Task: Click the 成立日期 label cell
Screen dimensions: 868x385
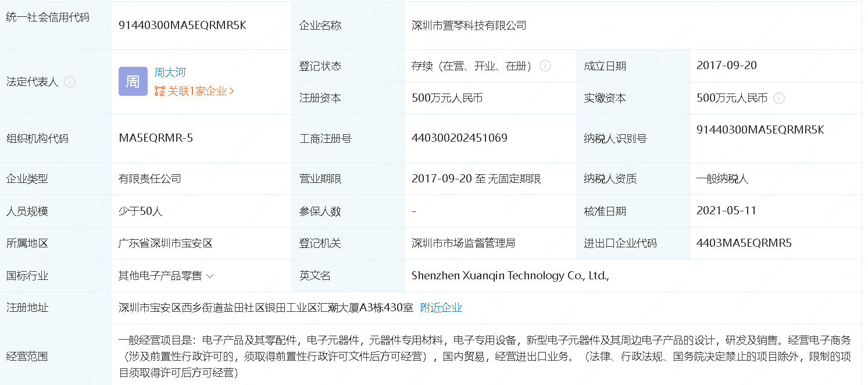Action: tap(633, 66)
